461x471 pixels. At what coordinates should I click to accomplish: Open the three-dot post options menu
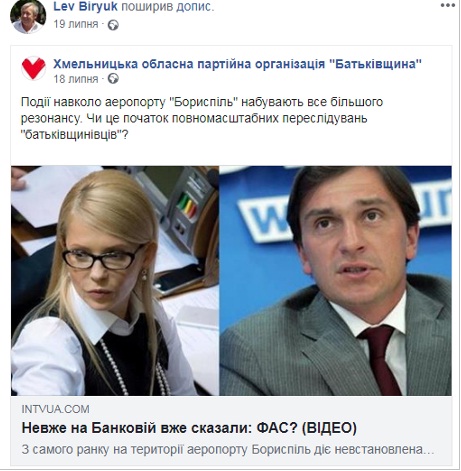tap(447, 5)
